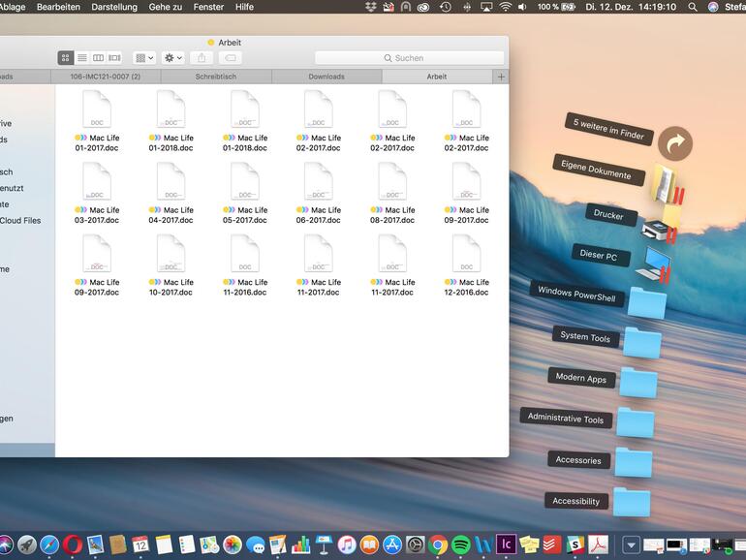746x560 pixels.
Task: Open Launchpad from the Dock
Action: tap(27, 544)
